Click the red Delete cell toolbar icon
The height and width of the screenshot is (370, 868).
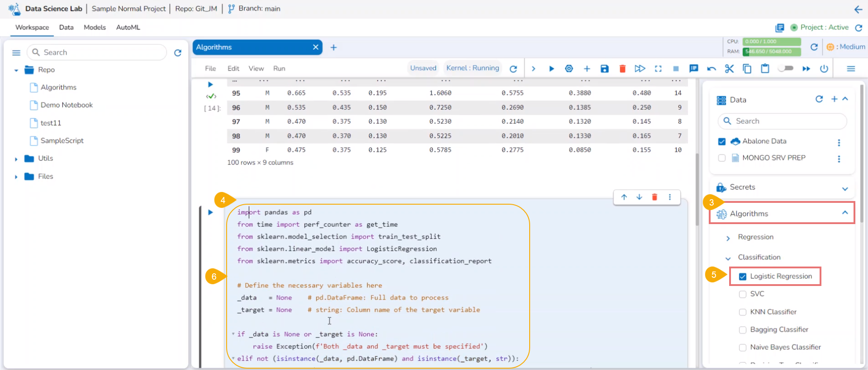(x=622, y=69)
